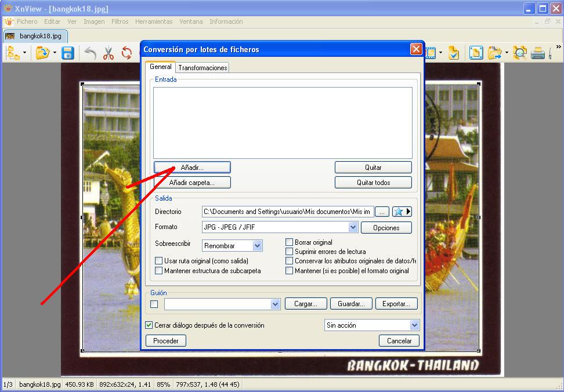Browse output directory with the ... button

click(x=382, y=212)
